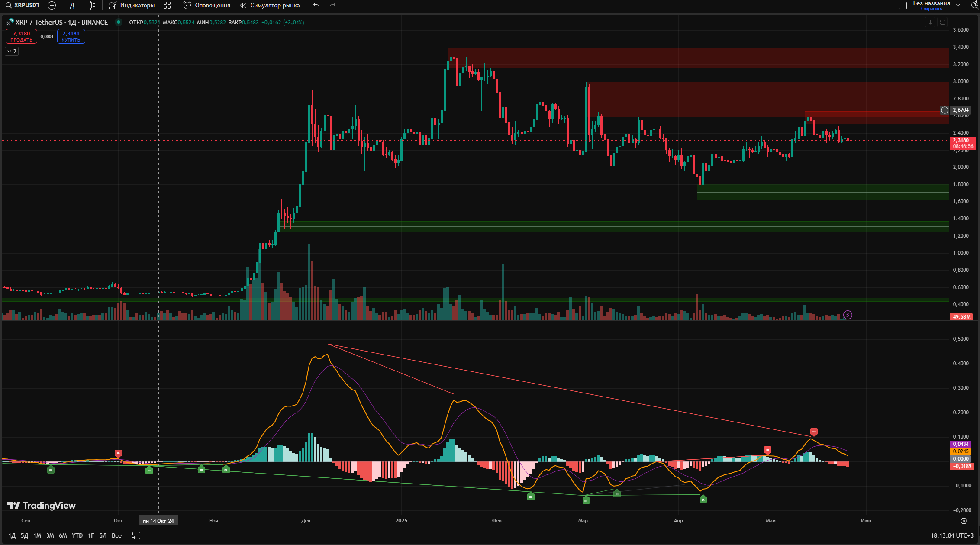This screenshot has width=980, height=545.
Task: Click the purple 0,0434 MACD value label
Action: (961, 444)
